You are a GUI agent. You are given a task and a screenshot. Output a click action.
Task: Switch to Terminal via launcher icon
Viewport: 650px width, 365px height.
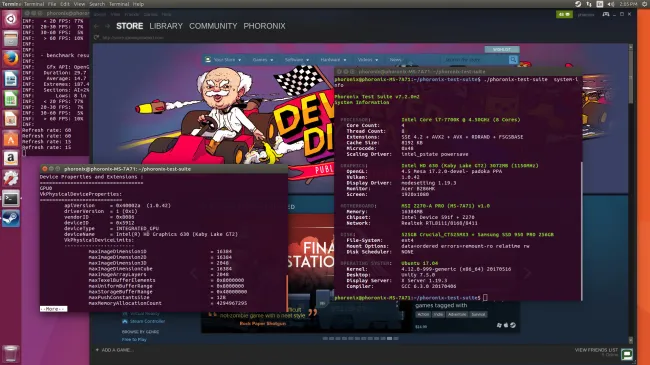[11, 198]
